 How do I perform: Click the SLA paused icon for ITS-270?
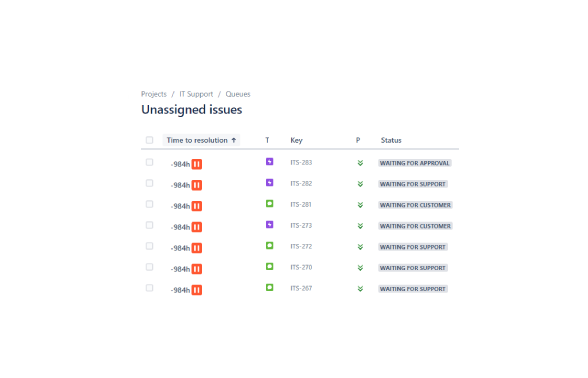click(197, 269)
